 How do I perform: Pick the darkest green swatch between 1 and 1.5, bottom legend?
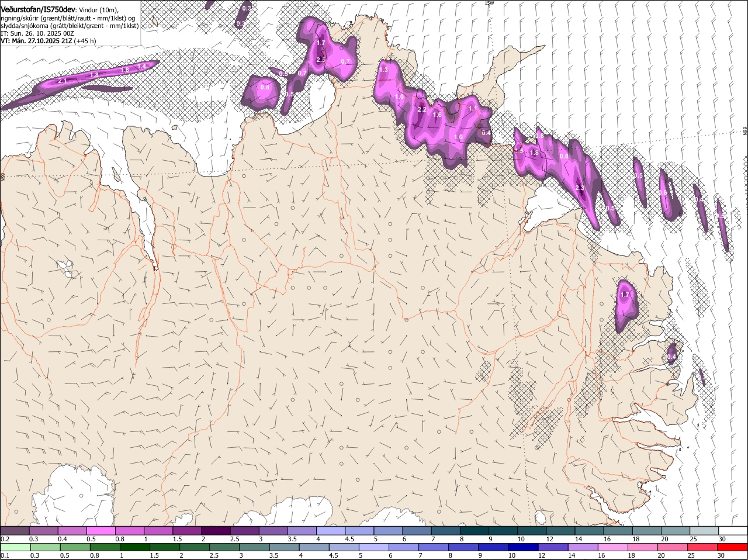[136, 547]
